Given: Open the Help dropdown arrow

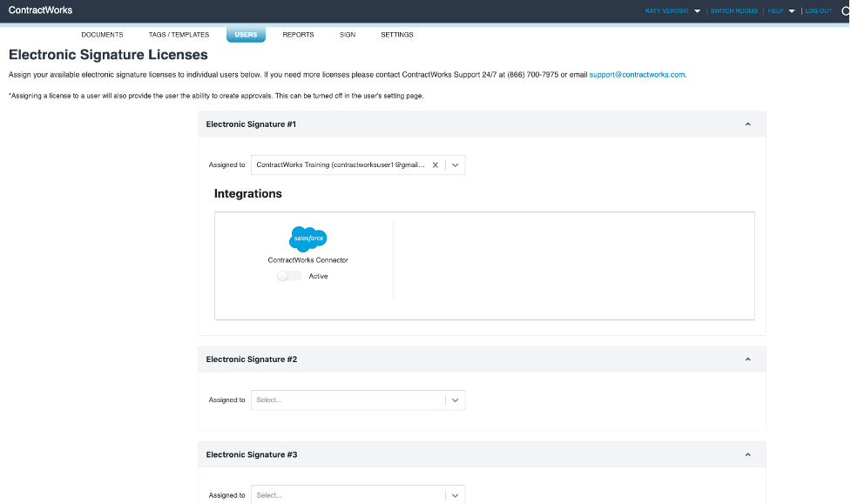Looking at the screenshot, I should 792,11.
